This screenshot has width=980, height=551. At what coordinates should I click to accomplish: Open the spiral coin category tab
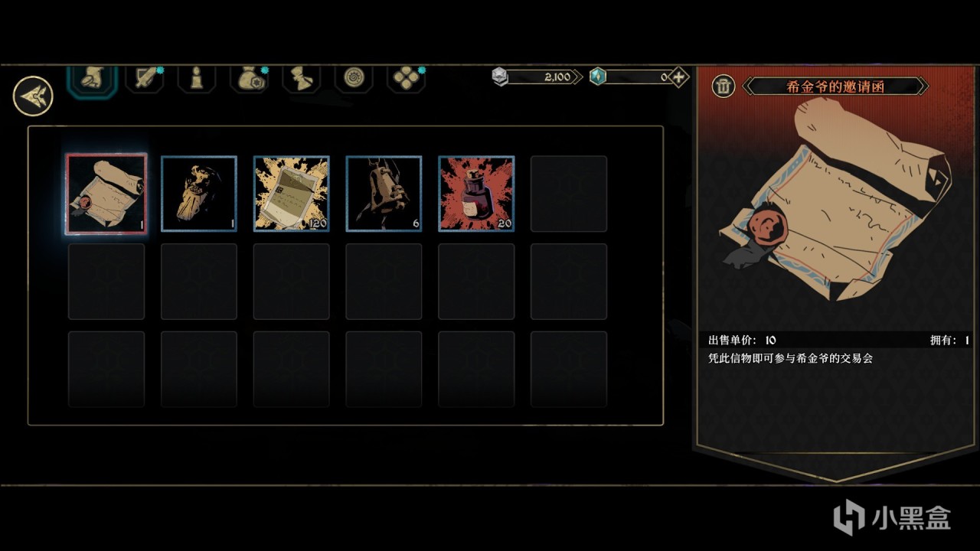(x=354, y=79)
